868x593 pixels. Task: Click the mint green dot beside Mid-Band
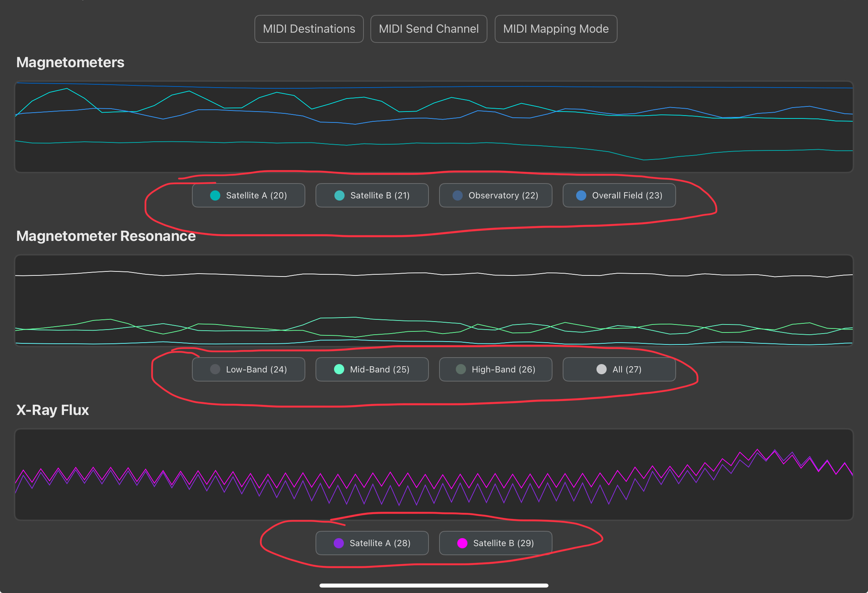(339, 369)
